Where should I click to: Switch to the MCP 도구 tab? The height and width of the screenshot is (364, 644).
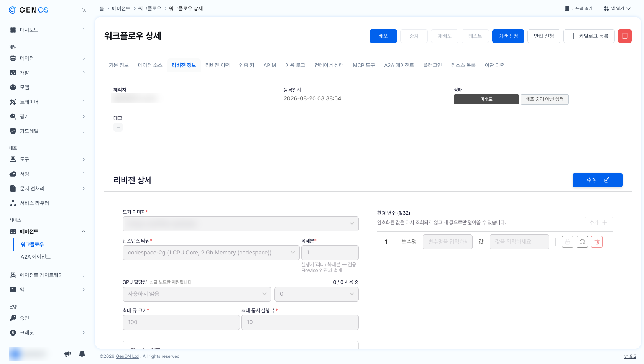point(364,65)
